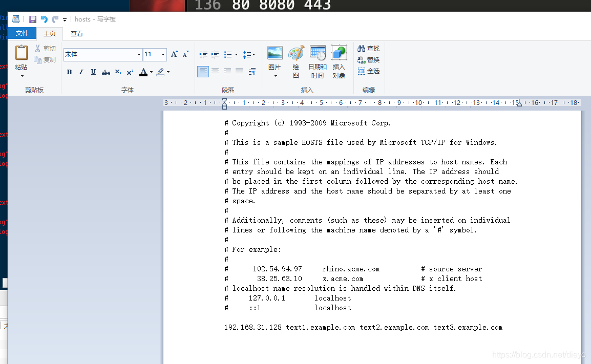Viewport: 591px width, 364px height.
Task: Open the text color dropdown arrow
Action: point(151,72)
